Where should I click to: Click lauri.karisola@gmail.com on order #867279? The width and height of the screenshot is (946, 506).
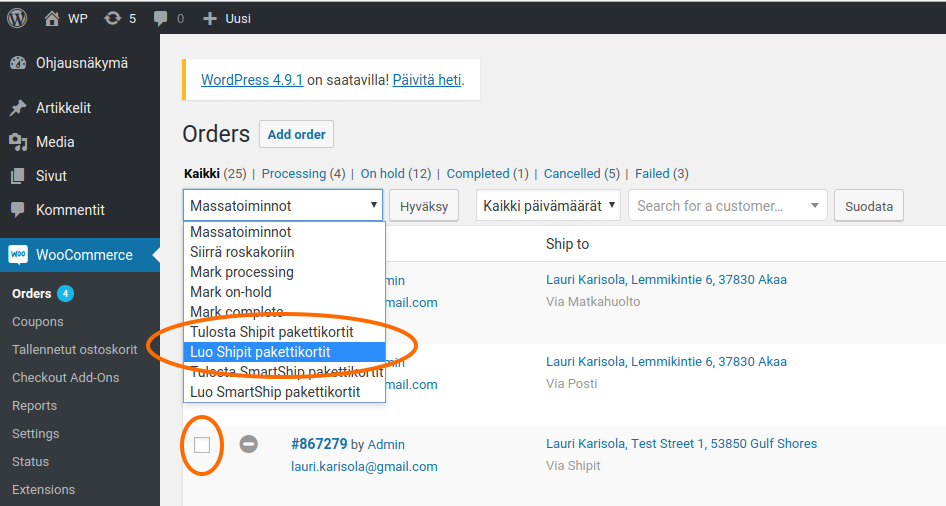click(x=364, y=467)
